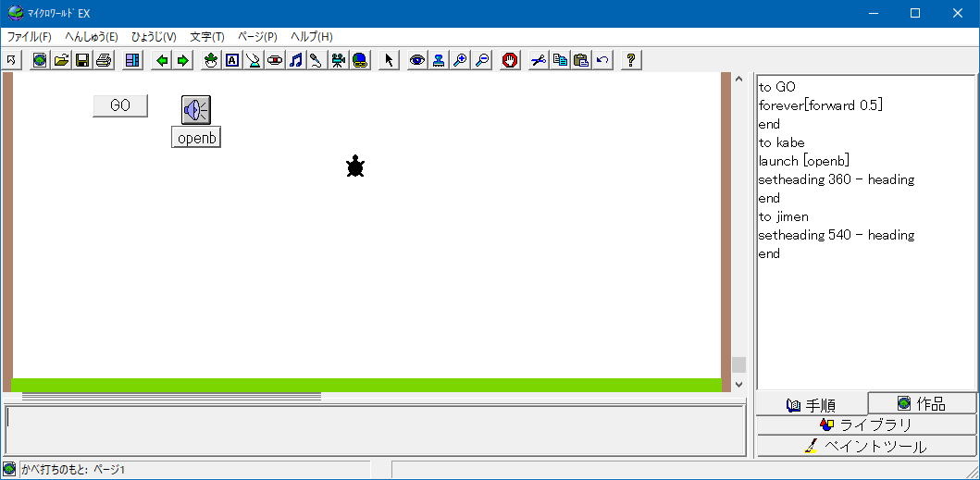Open a project with the folder icon
Screen dimensions: 980x480
(x=61, y=61)
